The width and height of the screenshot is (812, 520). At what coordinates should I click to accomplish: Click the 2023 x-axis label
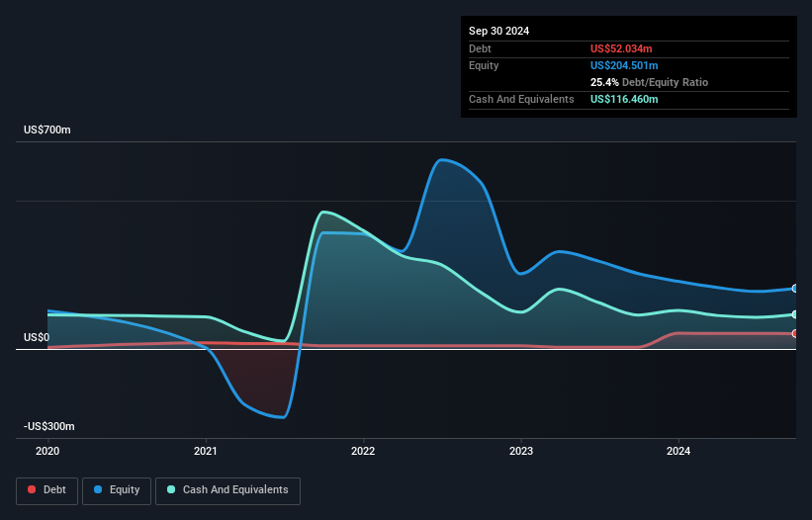[521, 451]
